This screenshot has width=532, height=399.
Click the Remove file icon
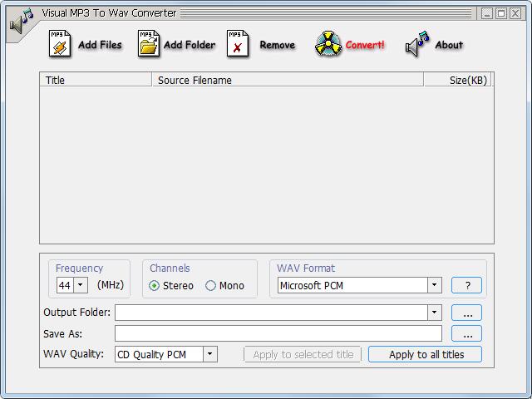pos(238,44)
